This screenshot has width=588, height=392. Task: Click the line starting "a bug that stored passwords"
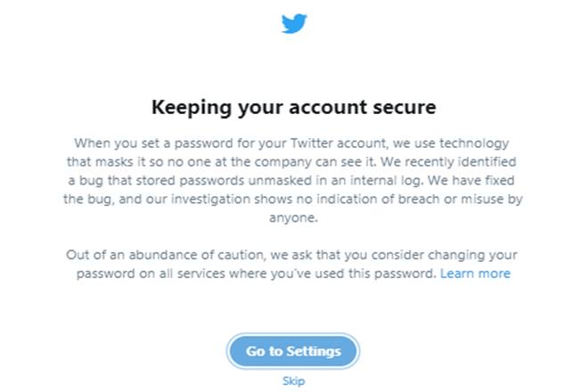tap(294, 180)
